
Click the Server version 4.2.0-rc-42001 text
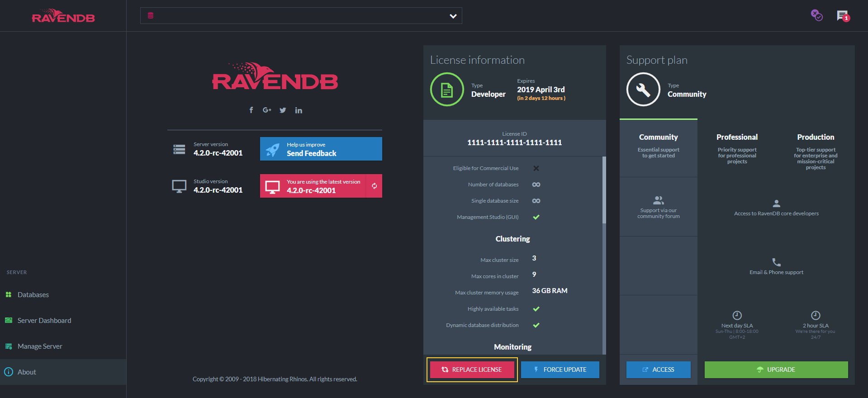[x=218, y=153]
